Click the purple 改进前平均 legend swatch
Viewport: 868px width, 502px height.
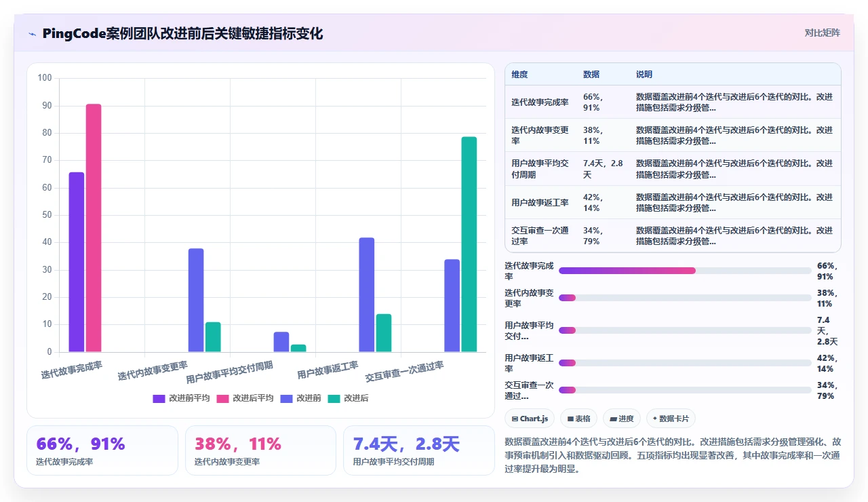(159, 398)
